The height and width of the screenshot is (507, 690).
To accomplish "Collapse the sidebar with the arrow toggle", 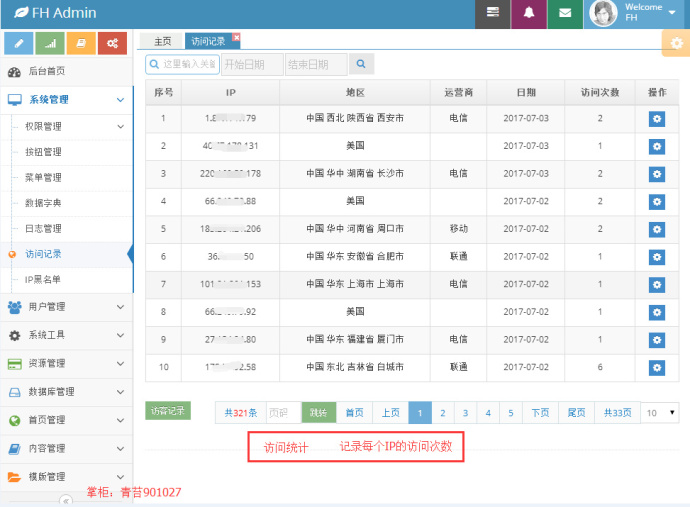I will coord(66,501).
